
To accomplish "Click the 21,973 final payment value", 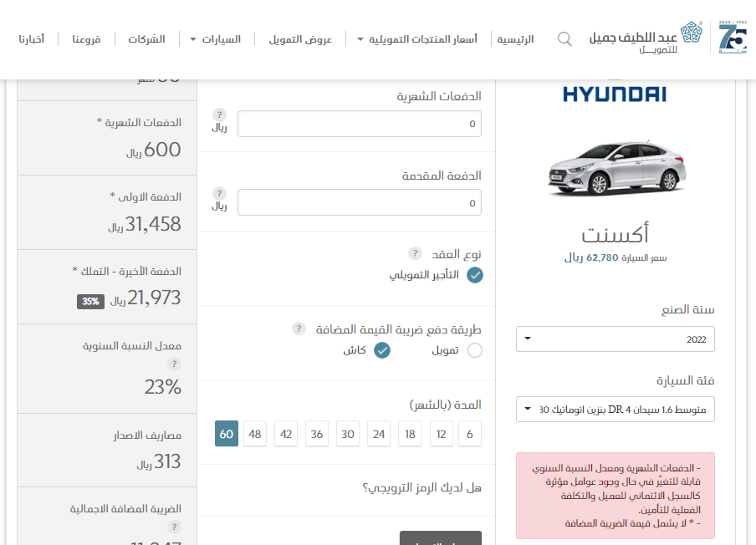I will (154, 298).
